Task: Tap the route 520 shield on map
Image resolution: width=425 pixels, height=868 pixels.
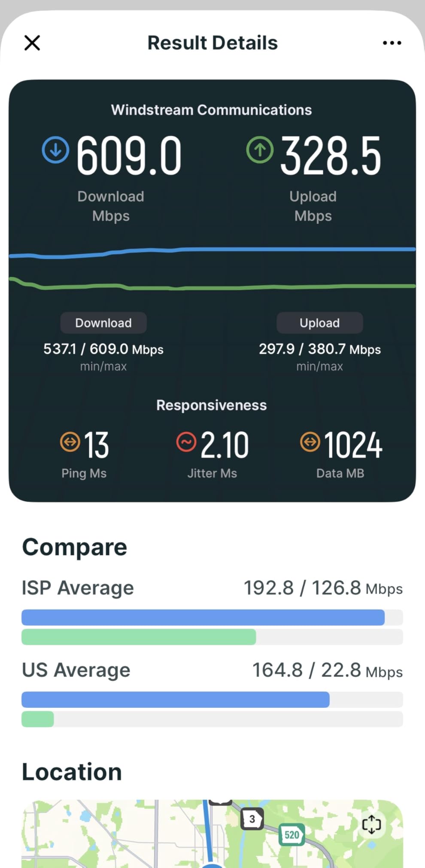Action: point(292,834)
